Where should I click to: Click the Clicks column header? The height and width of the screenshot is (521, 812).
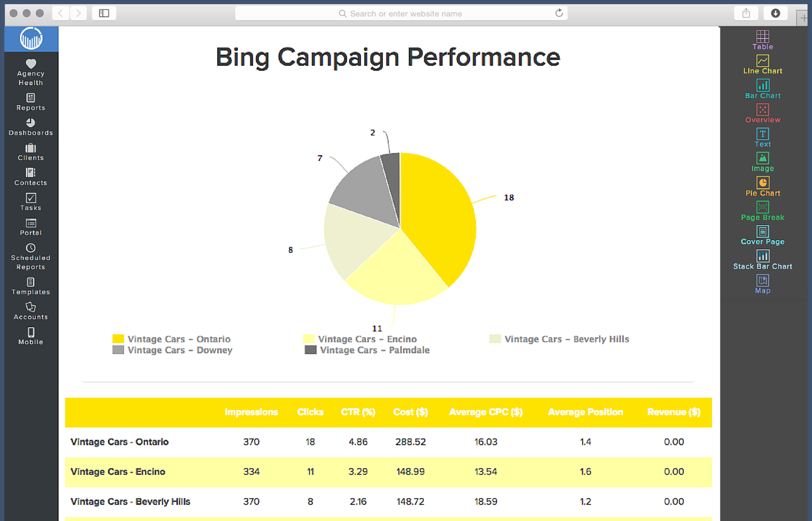click(x=310, y=412)
